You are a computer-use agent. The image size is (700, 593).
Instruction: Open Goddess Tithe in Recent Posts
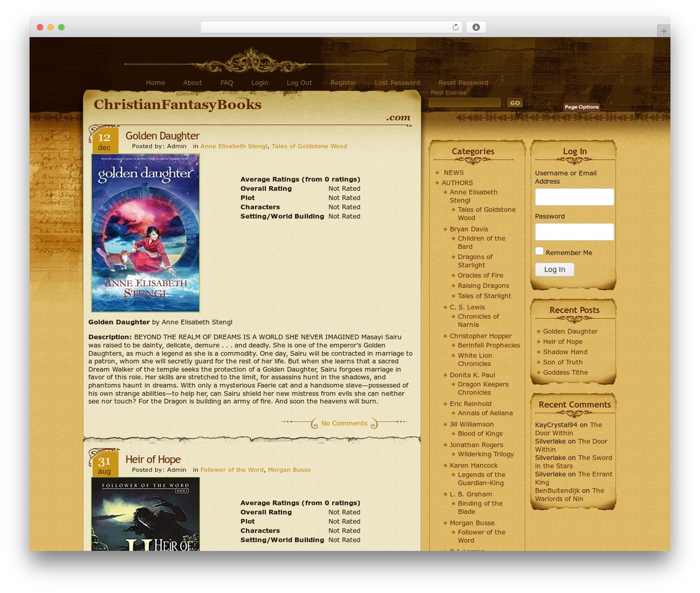point(565,373)
